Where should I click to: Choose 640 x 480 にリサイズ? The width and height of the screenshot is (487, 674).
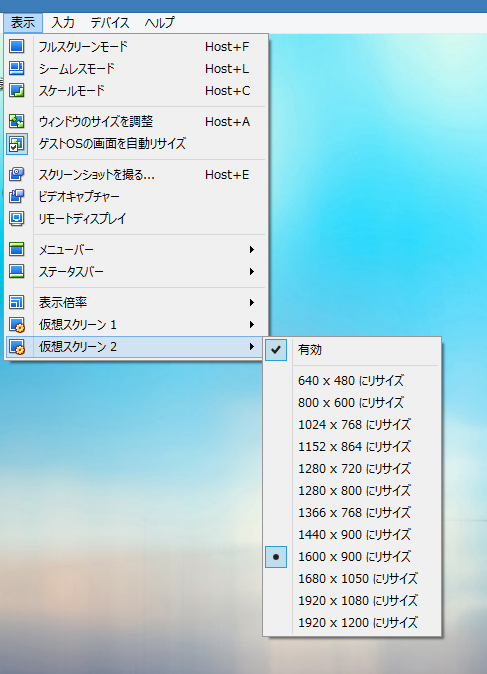pyautogui.click(x=352, y=380)
